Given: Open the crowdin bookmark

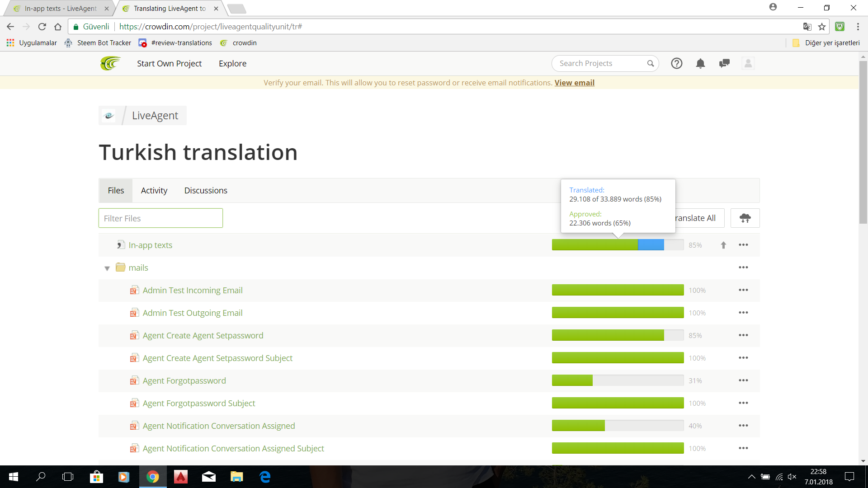Looking at the screenshot, I should click(x=238, y=43).
